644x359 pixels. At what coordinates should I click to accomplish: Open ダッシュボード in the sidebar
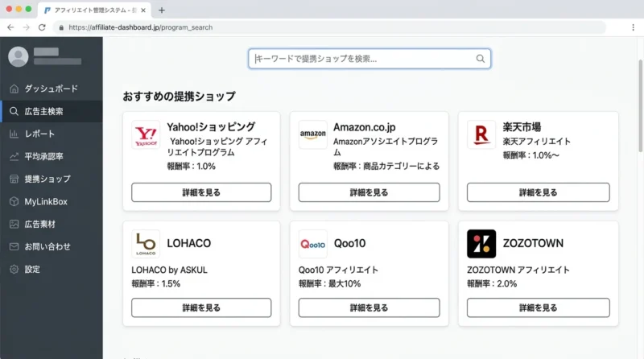click(52, 89)
